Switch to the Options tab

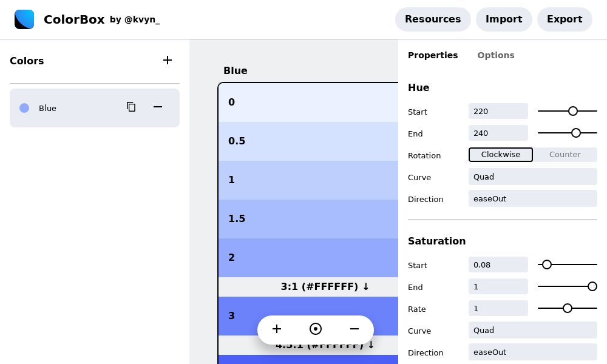tap(496, 55)
